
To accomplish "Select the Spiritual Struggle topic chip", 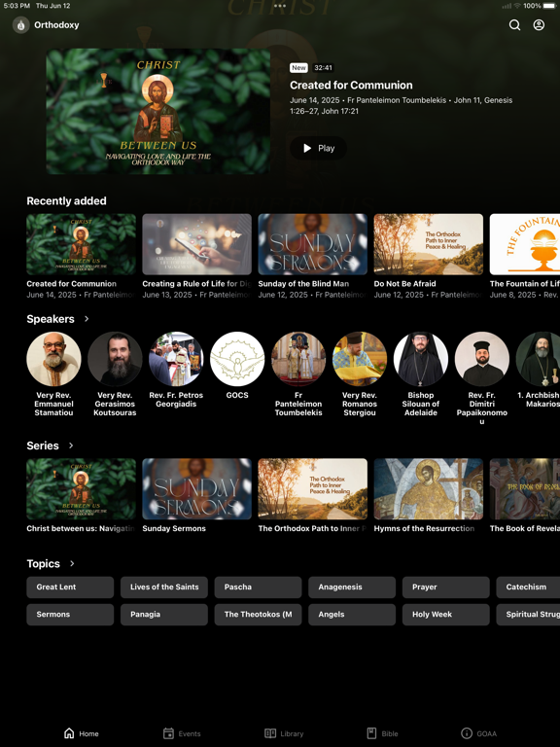I will click(x=528, y=615).
